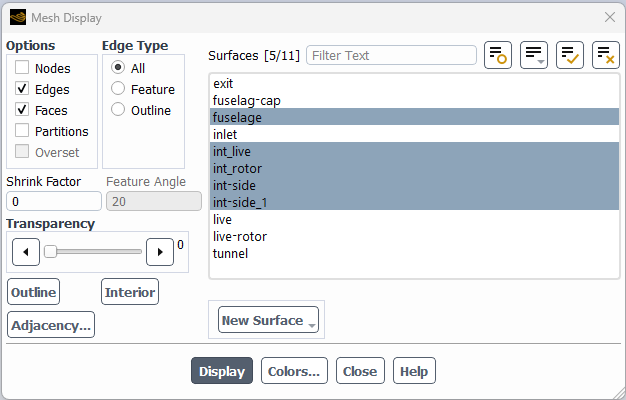Viewport: 626px width, 400px height.
Task: Click the select all surfaces icon
Action: pos(570,55)
